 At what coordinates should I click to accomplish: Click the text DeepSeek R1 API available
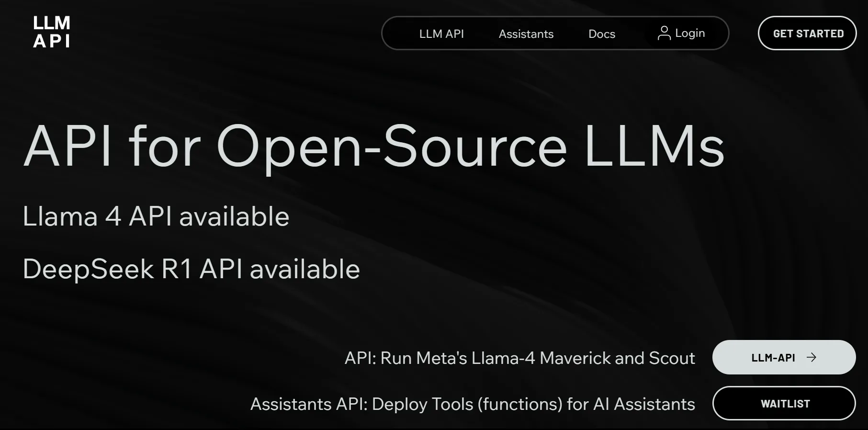pos(192,269)
